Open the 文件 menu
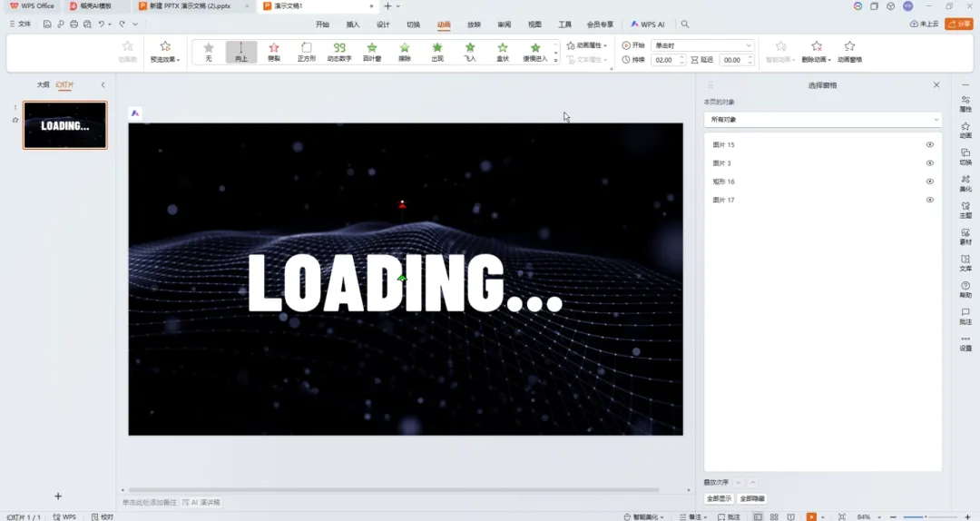980x521 pixels. (x=20, y=24)
